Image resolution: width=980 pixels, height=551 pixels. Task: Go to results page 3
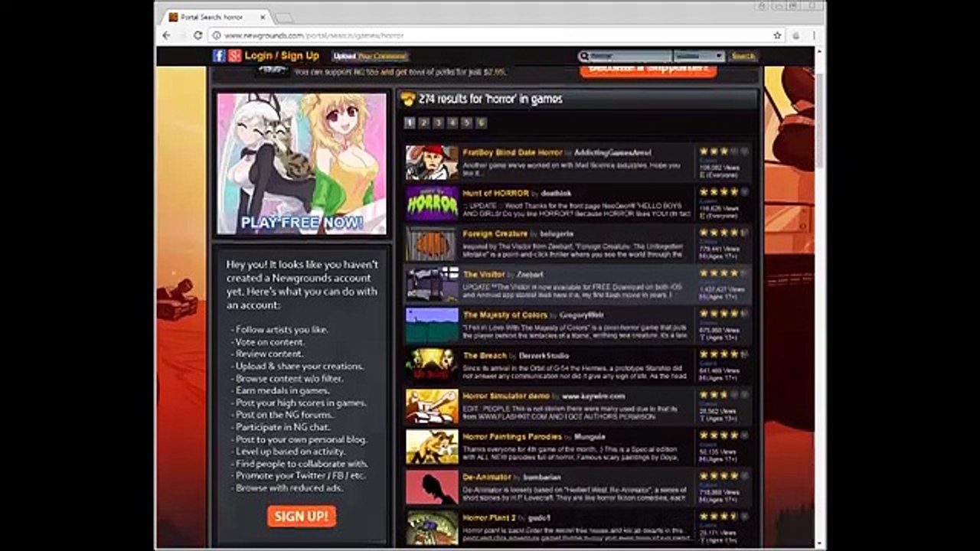coord(438,122)
